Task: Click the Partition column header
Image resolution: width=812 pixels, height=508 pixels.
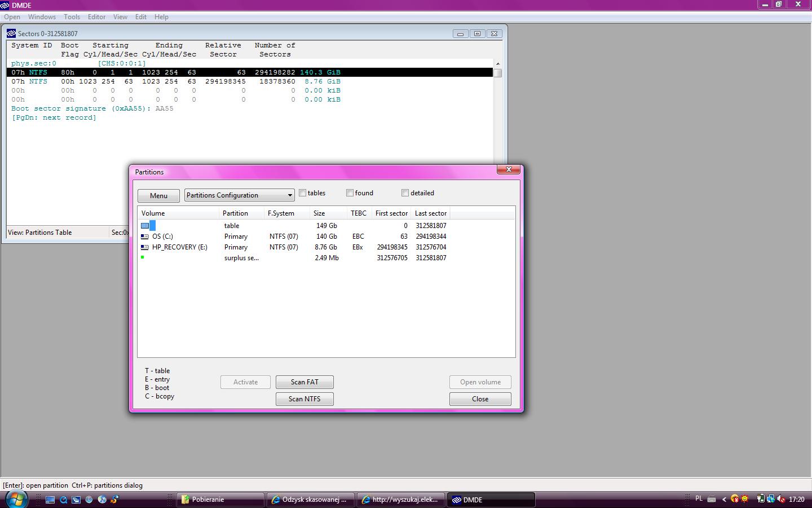Action: point(242,213)
